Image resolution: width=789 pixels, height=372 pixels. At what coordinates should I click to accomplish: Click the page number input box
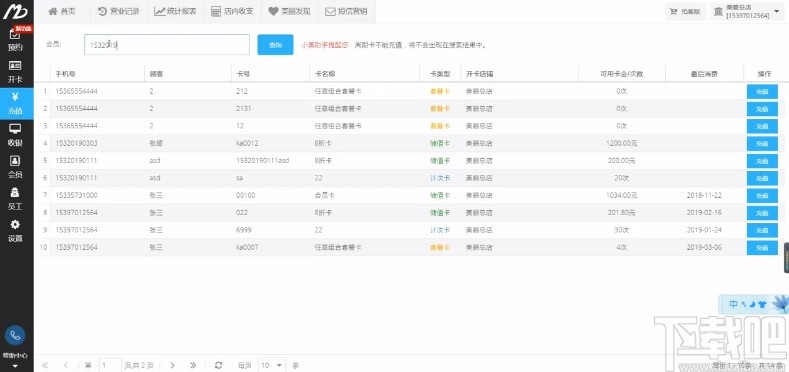(x=110, y=365)
